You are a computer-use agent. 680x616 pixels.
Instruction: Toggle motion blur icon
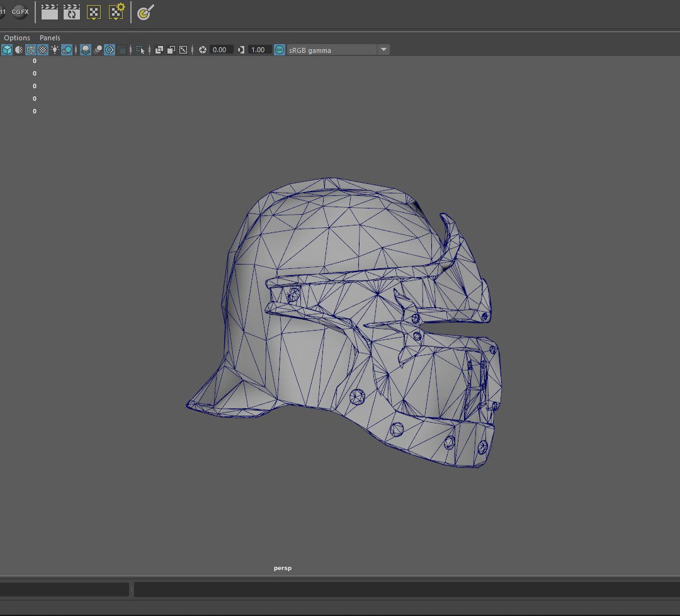[98, 50]
